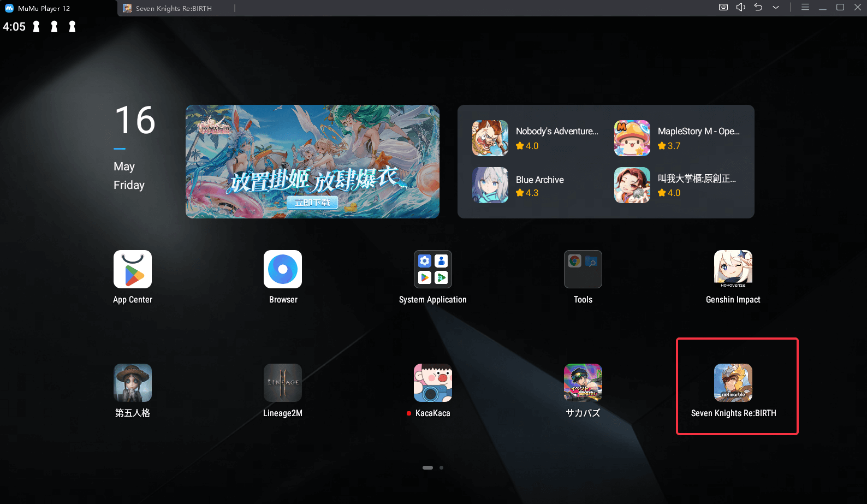Click the date 16 widget
The height and width of the screenshot is (504, 867).
(x=135, y=120)
